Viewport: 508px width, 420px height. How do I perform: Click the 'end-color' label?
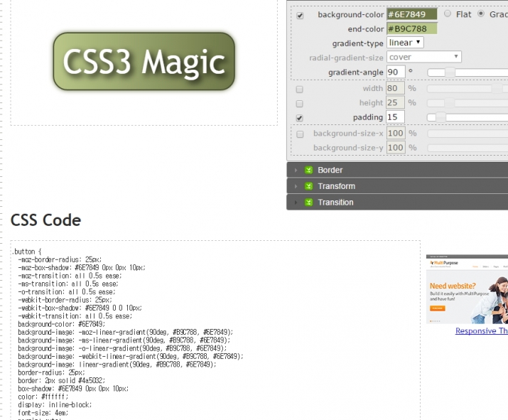pos(366,29)
